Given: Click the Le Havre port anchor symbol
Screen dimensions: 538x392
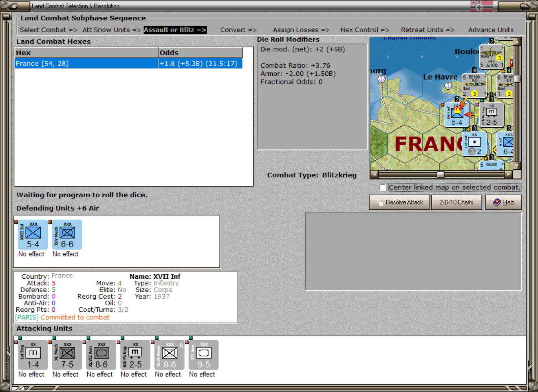Looking at the screenshot, I should click(x=448, y=86).
